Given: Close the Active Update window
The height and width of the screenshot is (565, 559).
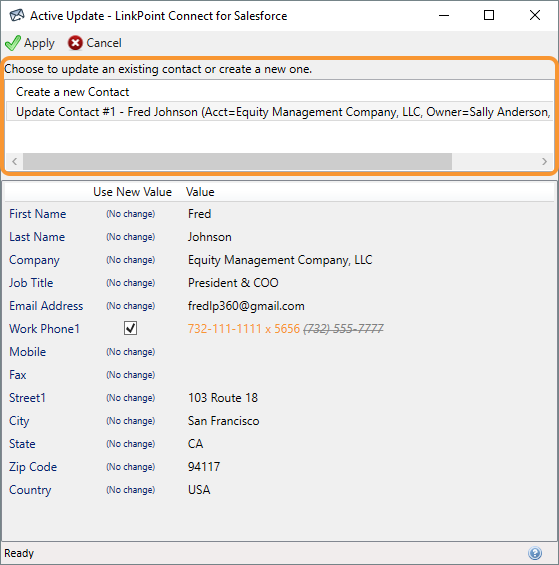Looking at the screenshot, I should (x=534, y=15).
